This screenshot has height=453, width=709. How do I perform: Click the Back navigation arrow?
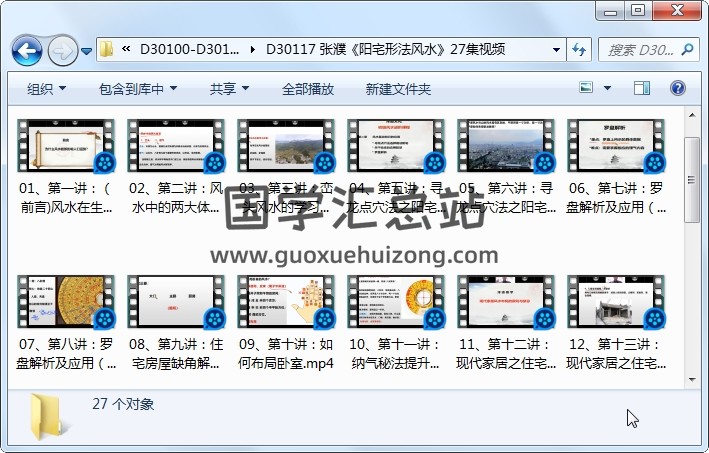[26, 49]
